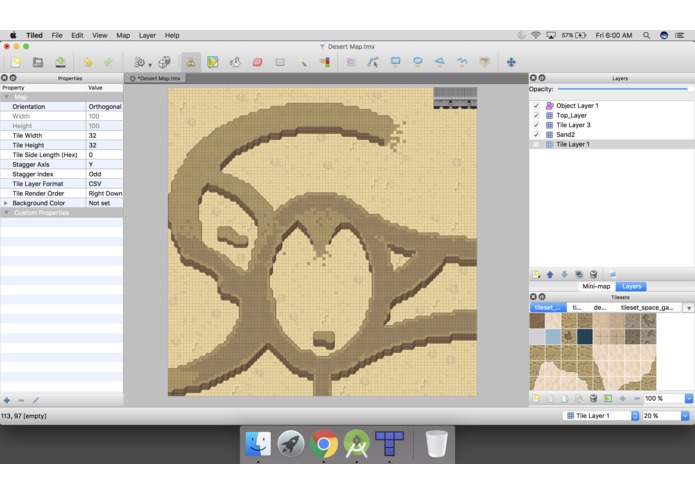Image resolution: width=695 pixels, height=494 pixels.
Task: Open the Edit menu
Action: [x=77, y=35]
